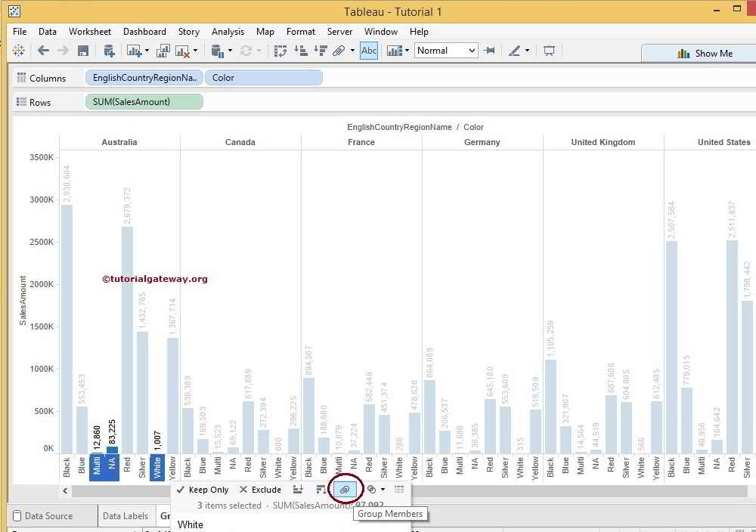
Task: Click the Swap Rows and Columns icon
Action: (281, 51)
